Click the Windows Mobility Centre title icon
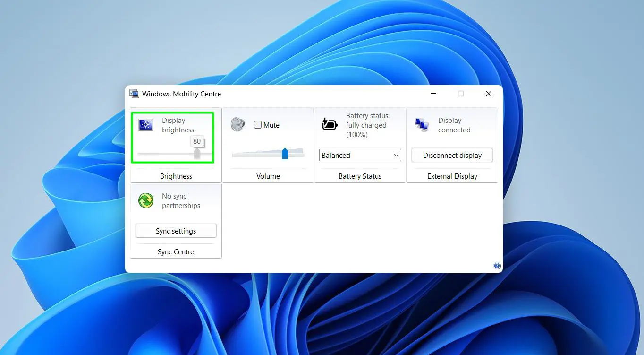 134,94
